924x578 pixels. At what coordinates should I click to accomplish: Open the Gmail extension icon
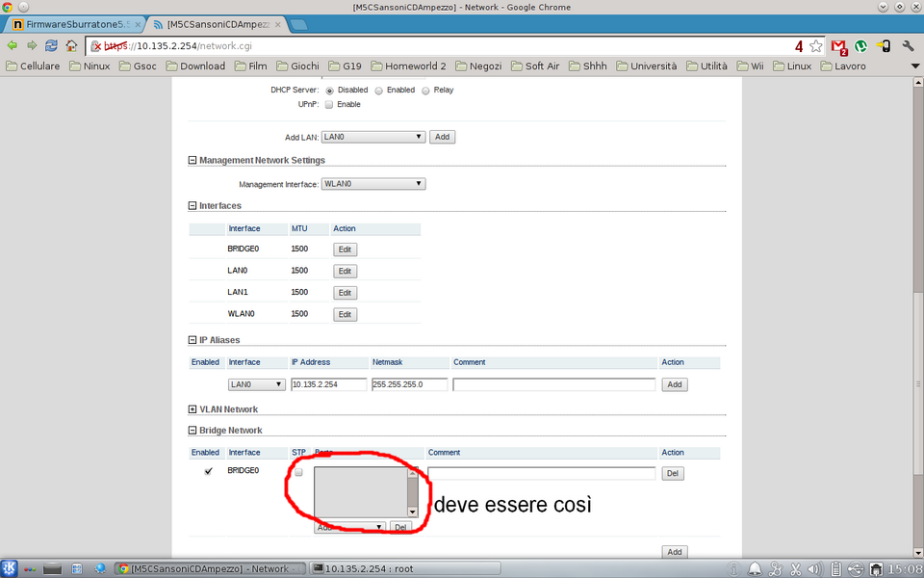click(x=838, y=45)
